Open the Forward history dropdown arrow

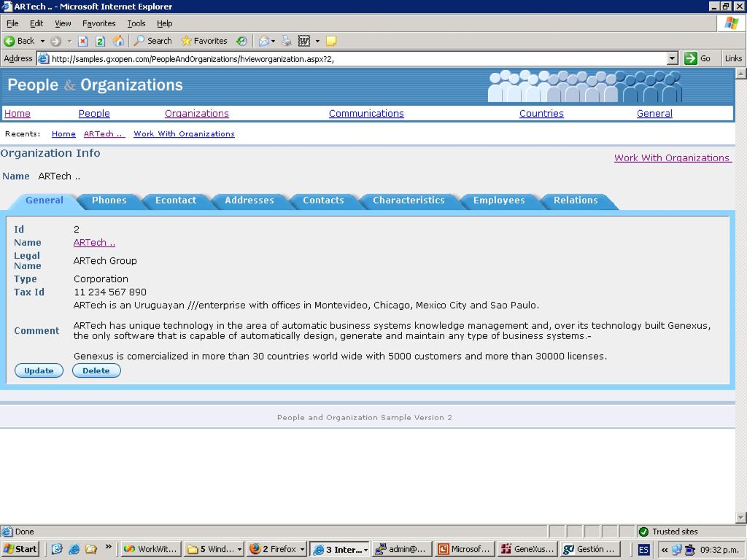69,41
